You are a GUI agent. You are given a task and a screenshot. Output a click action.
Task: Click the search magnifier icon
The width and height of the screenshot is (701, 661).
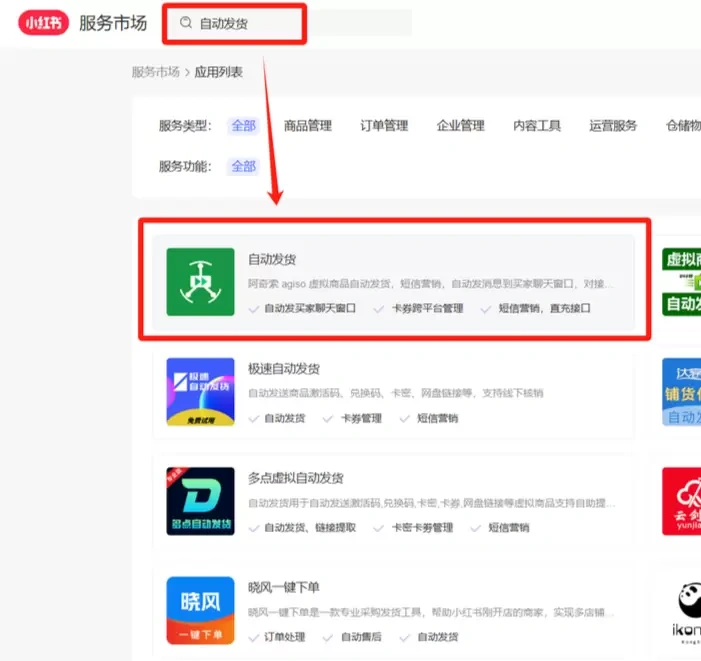(x=186, y=22)
